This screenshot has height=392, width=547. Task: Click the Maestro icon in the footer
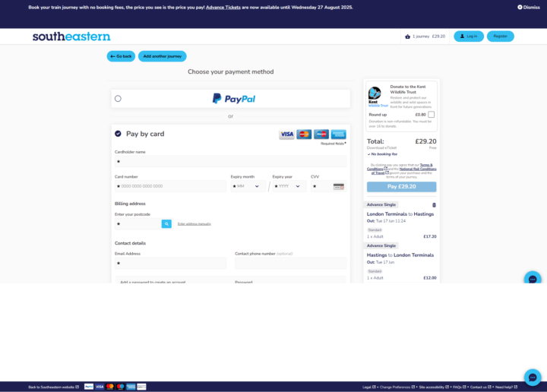(x=120, y=387)
